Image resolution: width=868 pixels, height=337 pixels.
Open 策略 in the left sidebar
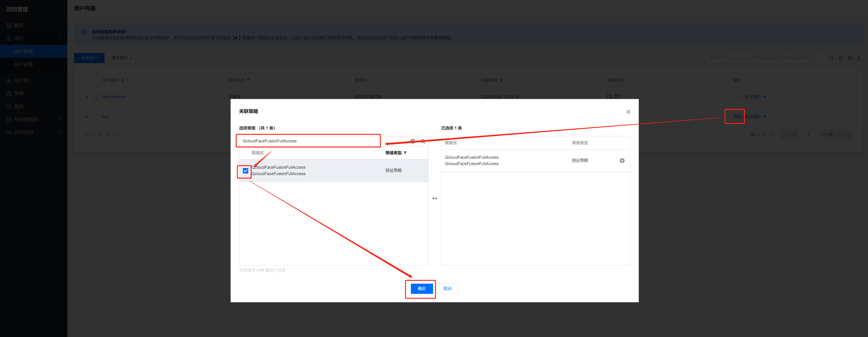19,93
